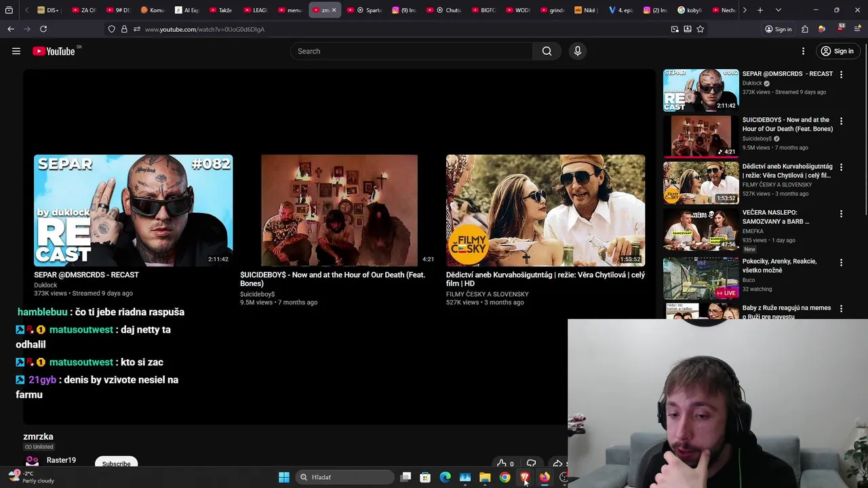The height and width of the screenshot is (488, 868).
Task: List all tabs dropdown arrow
Action: (x=778, y=10)
